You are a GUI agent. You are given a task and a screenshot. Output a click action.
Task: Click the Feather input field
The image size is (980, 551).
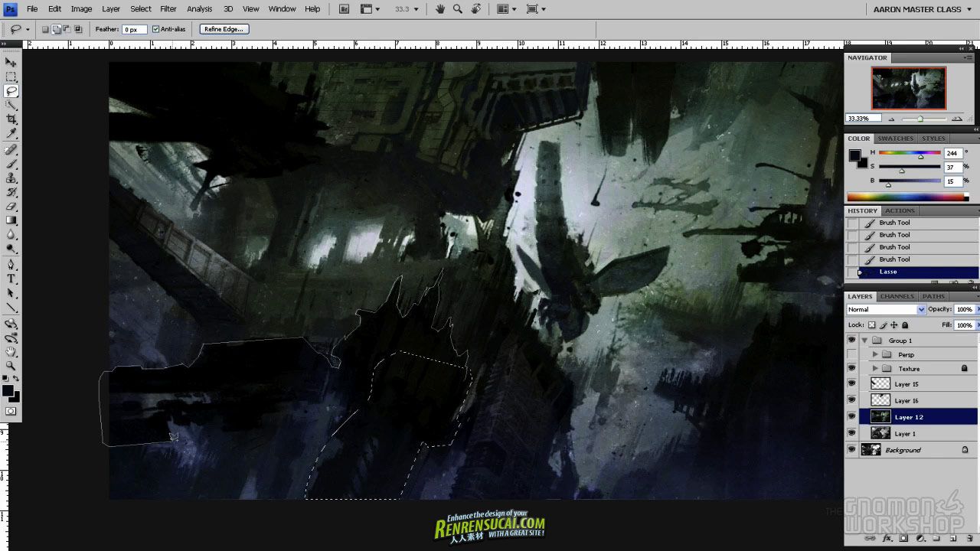tap(134, 29)
